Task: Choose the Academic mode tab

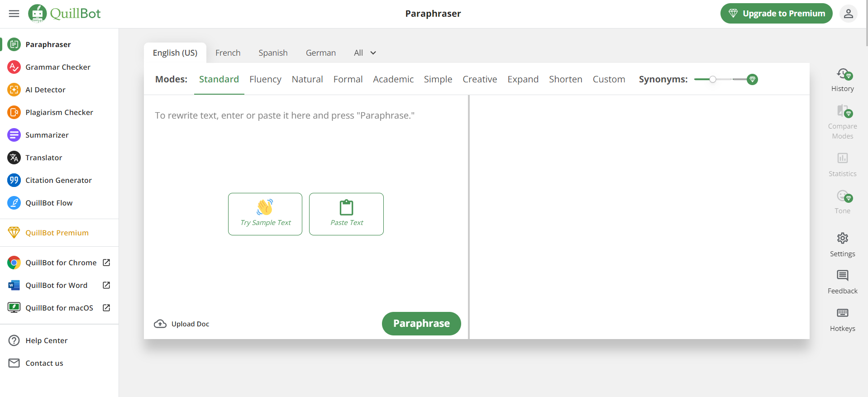Action: (393, 79)
